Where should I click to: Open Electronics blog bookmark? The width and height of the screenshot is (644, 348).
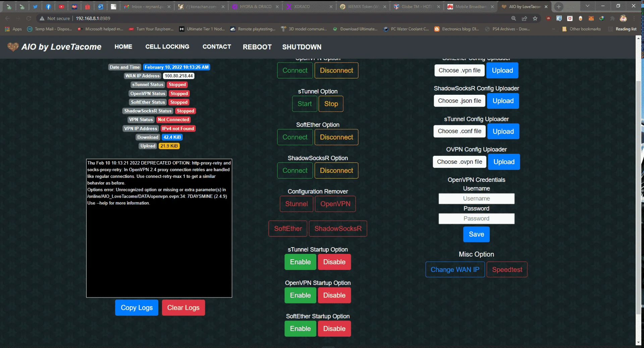[x=457, y=29]
